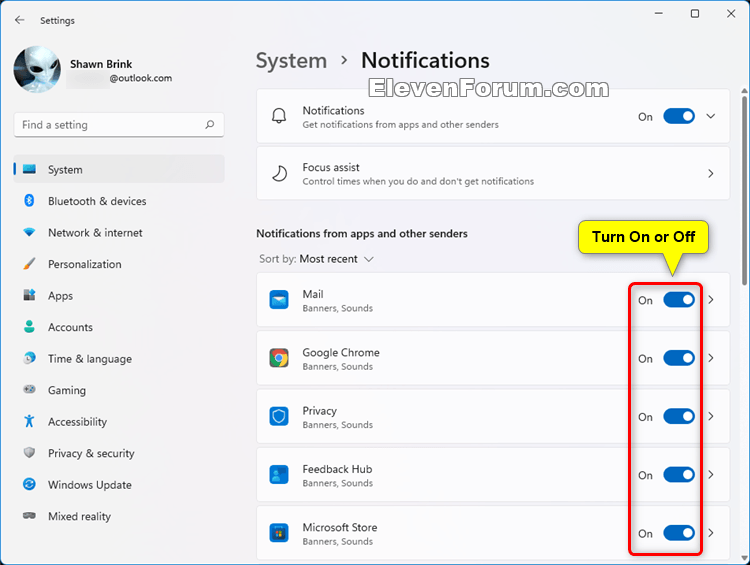Go to Privacy & security
The height and width of the screenshot is (565, 750).
pos(119,454)
